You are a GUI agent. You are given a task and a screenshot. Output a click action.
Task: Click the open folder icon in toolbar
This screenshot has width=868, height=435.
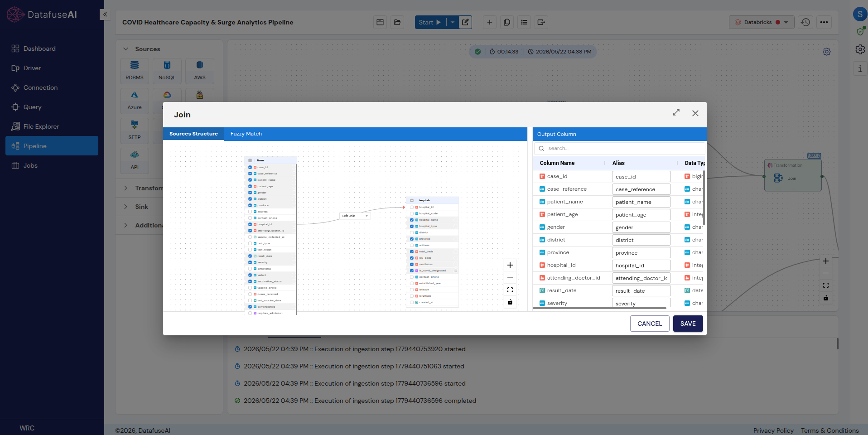coord(397,22)
